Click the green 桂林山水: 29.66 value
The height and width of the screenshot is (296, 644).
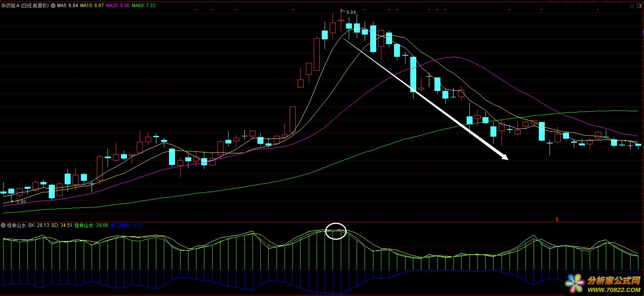point(91,225)
